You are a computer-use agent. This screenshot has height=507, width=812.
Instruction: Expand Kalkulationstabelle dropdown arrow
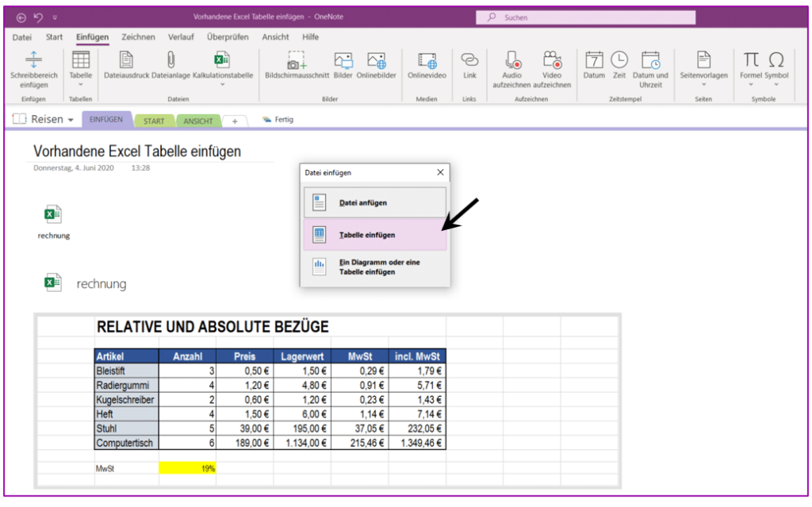[223, 84]
